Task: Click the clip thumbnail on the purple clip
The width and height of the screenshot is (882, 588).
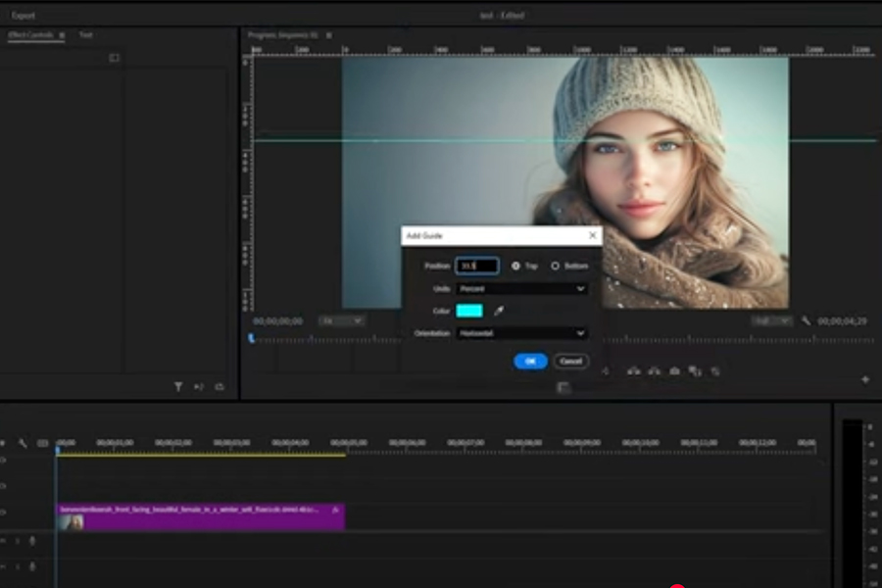Action: (72, 522)
